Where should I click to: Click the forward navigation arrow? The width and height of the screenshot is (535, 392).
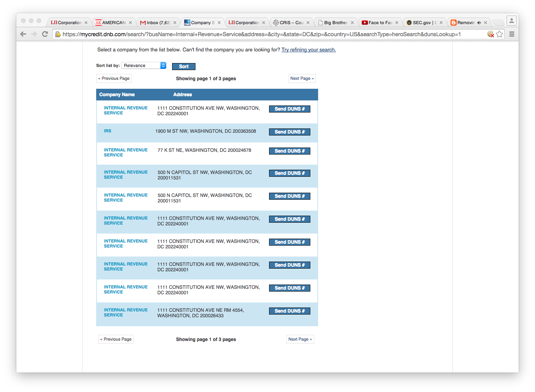pos(34,34)
